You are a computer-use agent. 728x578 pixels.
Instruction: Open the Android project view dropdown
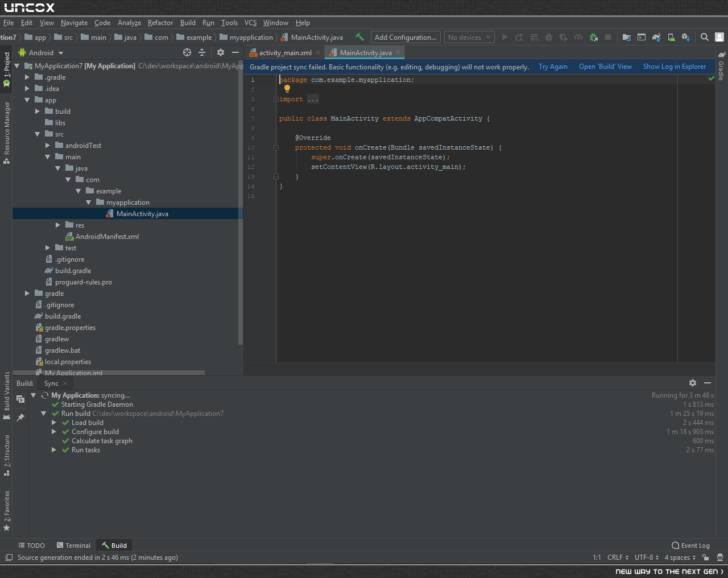[41, 53]
